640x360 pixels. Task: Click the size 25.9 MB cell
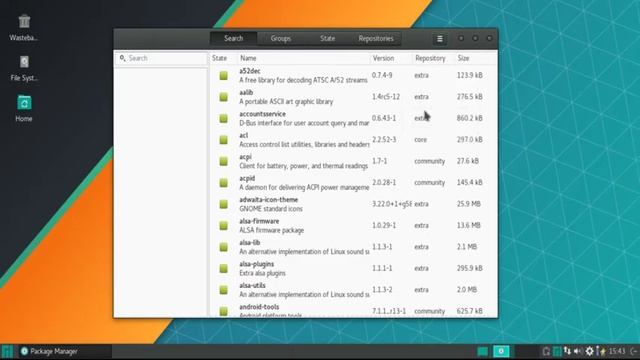(x=469, y=204)
